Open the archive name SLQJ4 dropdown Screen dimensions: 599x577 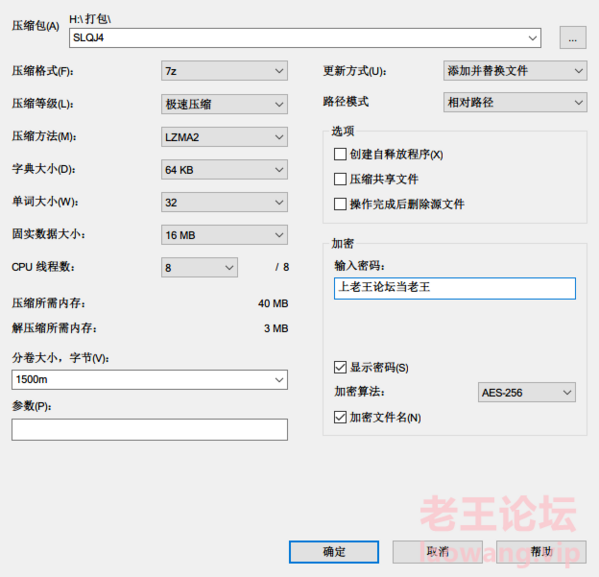click(305, 38)
